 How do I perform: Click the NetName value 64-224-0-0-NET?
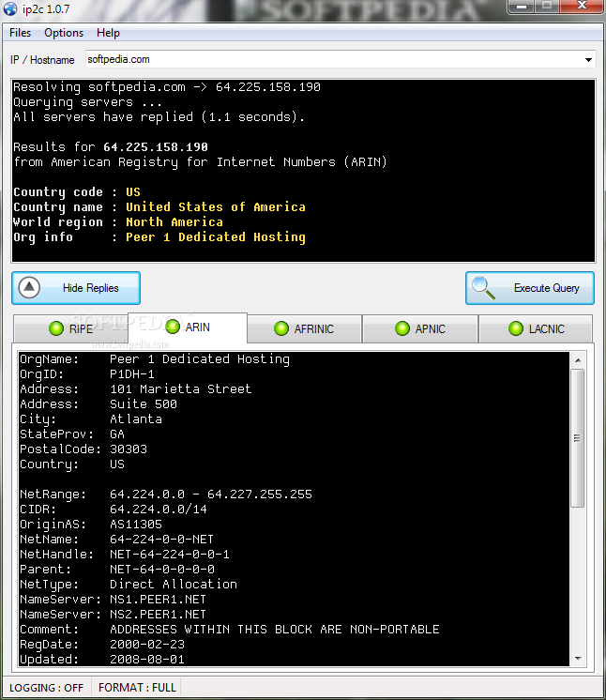coord(161,540)
